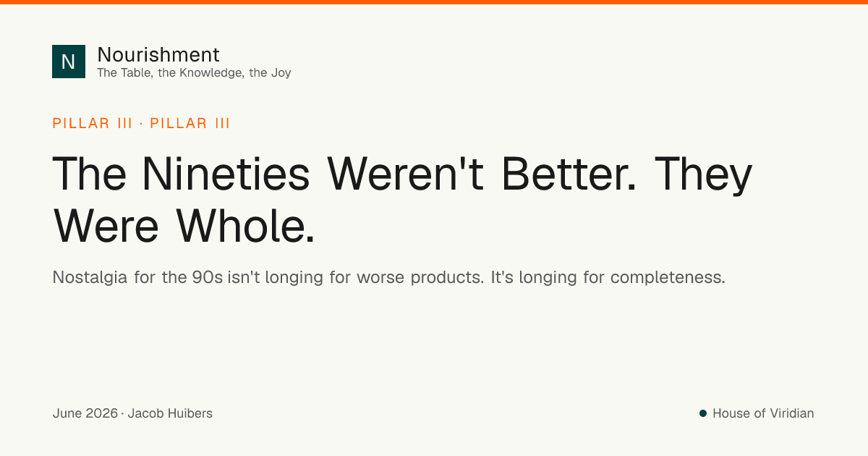The image size is (868, 456).
Task: Click the headline The Nineties Weren't Better
Action: click(x=345, y=173)
